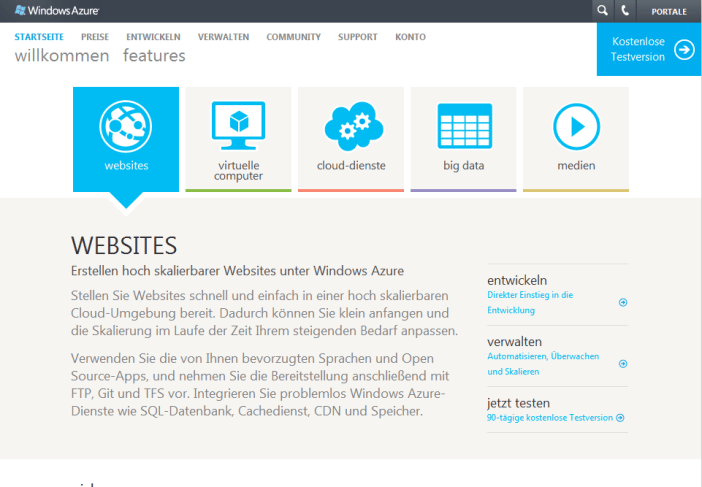702x487 pixels.
Task: Open the VERWALTEN navigation item
Action: tap(223, 37)
